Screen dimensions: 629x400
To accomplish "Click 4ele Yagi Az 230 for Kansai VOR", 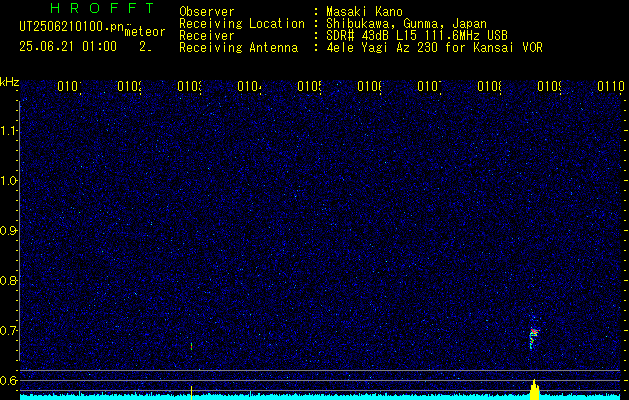I will click(x=434, y=48).
